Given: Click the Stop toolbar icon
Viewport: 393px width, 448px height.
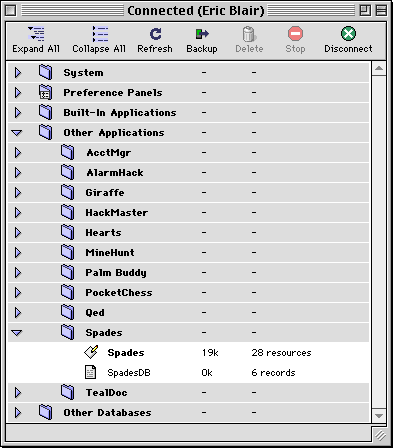Looking at the screenshot, I should click(295, 34).
